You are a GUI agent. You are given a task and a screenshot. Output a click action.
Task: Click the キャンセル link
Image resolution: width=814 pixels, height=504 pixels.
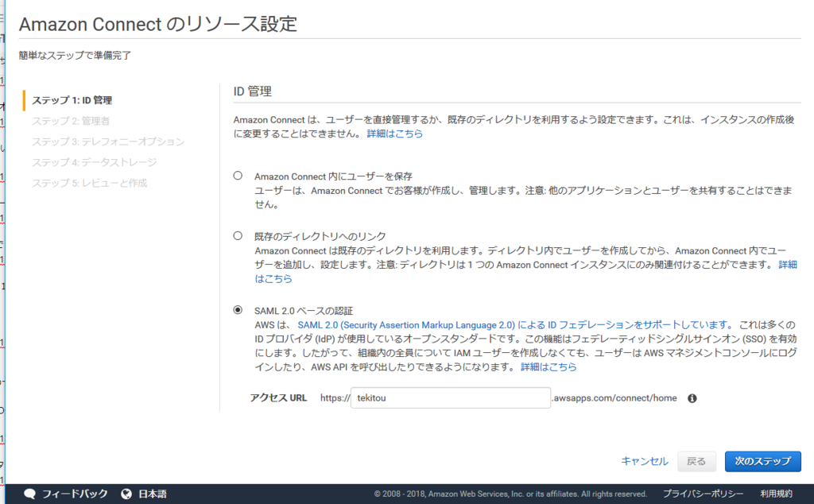(x=645, y=461)
